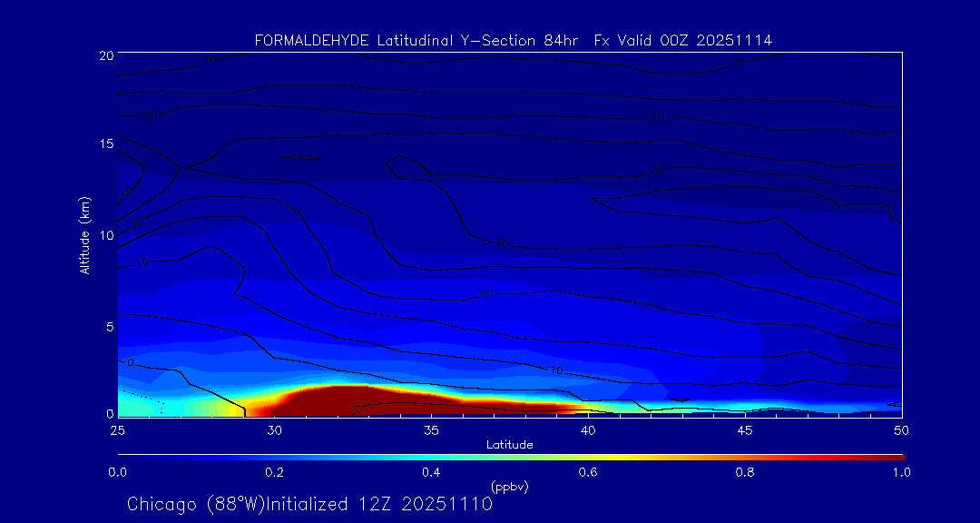Click the latitude axis tick label 30
This screenshot has height=523, width=980.
(x=274, y=430)
